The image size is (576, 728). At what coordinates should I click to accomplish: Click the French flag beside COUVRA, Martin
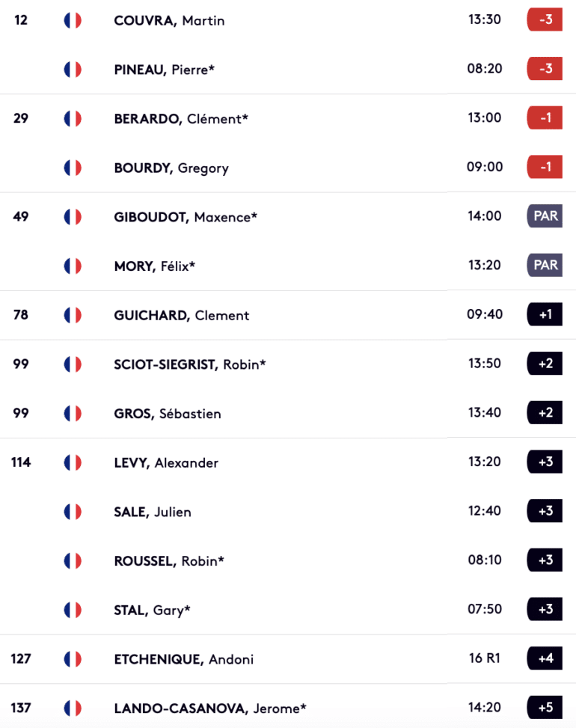[x=73, y=20]
